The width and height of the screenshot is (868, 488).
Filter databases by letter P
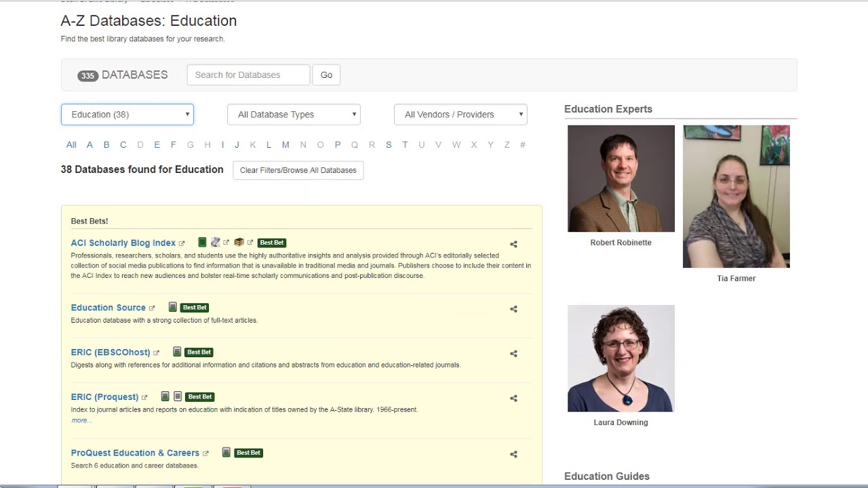338,144
